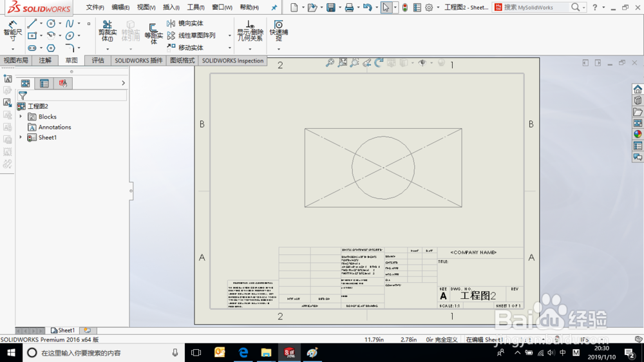The width and height of the screenshot is (644, 362).
Task: Open Smart Dimension dropdown arrow
Action: [13, 50]
